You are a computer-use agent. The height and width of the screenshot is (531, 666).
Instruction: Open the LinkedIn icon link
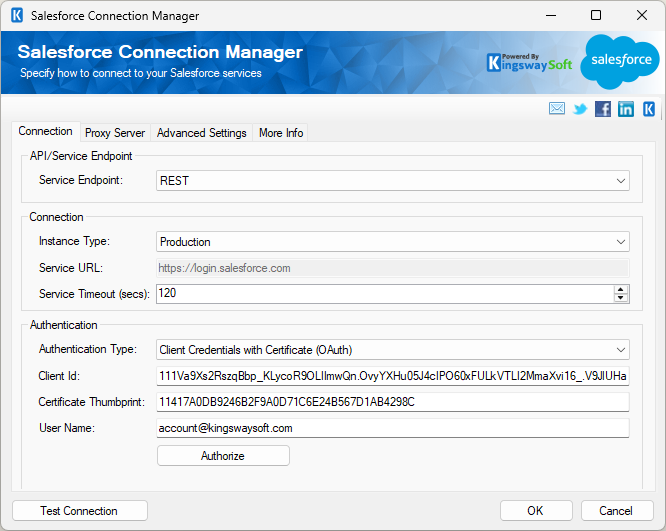coord(626,109)
